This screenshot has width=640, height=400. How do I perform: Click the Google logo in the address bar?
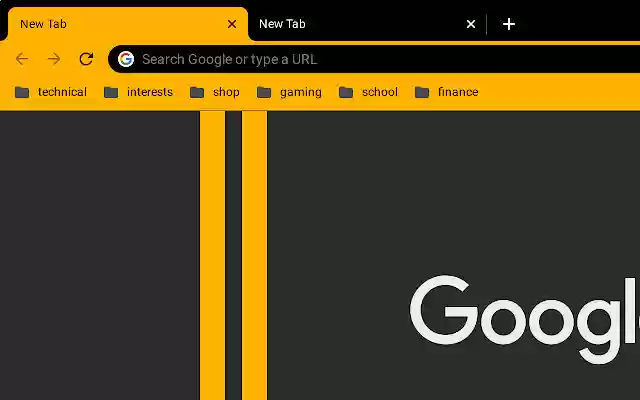point(126,59)
